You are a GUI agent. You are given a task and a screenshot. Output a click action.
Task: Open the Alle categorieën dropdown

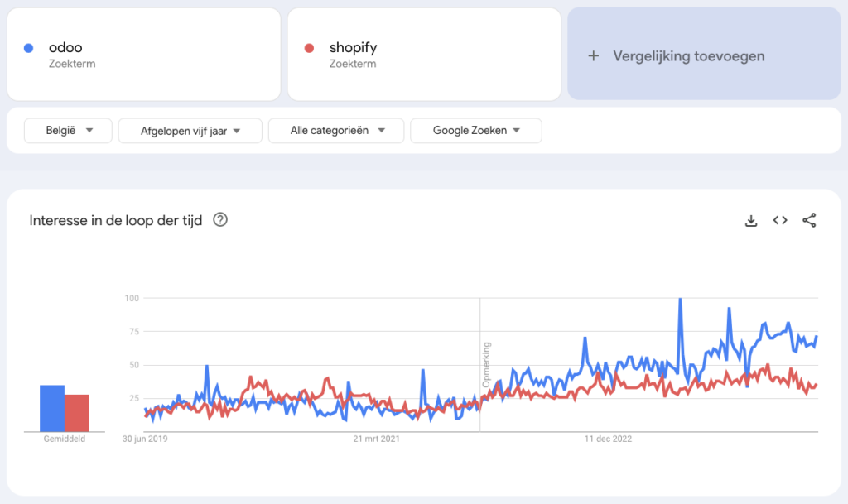pyautogui.click(x=335, y=130)
